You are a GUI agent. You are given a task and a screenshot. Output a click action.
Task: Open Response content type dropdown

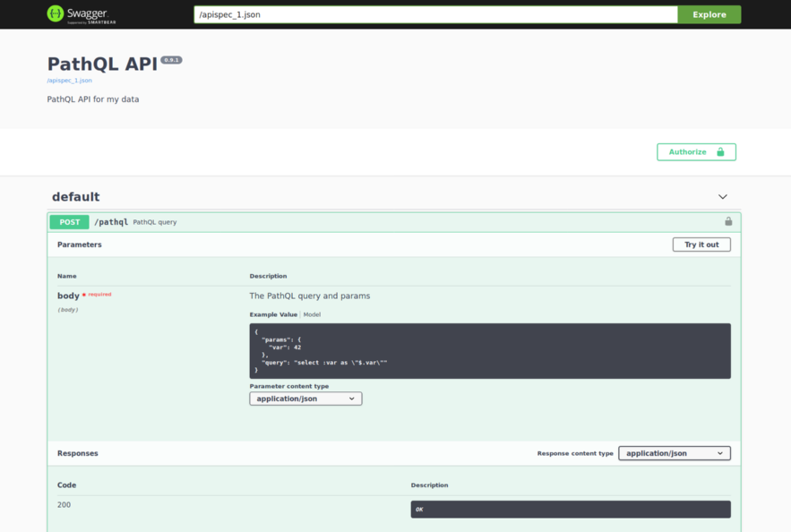674,453
